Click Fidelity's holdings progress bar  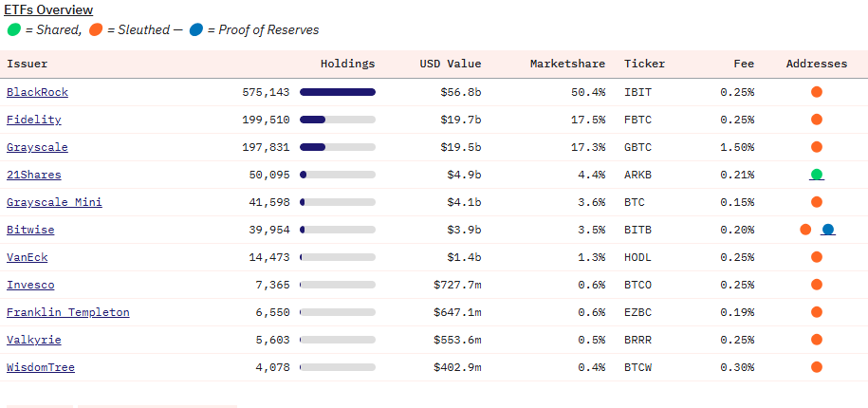pos(337,120)
